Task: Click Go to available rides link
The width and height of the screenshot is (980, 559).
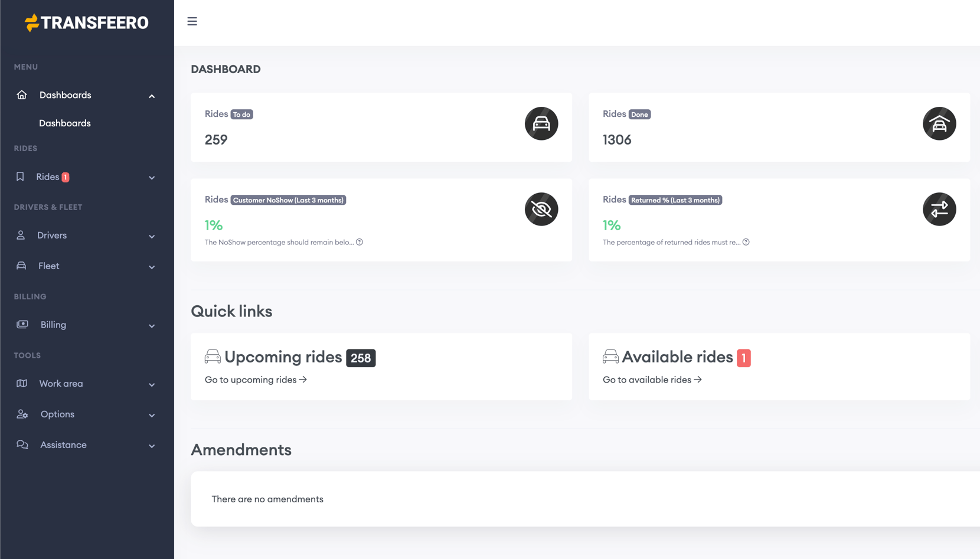Action: point(652,380)
